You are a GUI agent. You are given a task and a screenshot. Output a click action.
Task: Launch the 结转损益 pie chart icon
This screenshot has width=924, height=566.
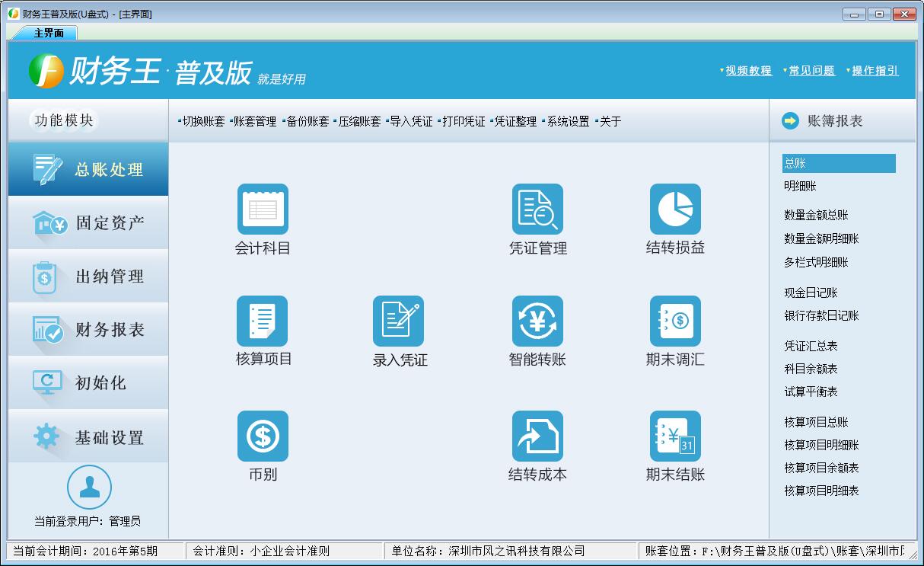675,209
